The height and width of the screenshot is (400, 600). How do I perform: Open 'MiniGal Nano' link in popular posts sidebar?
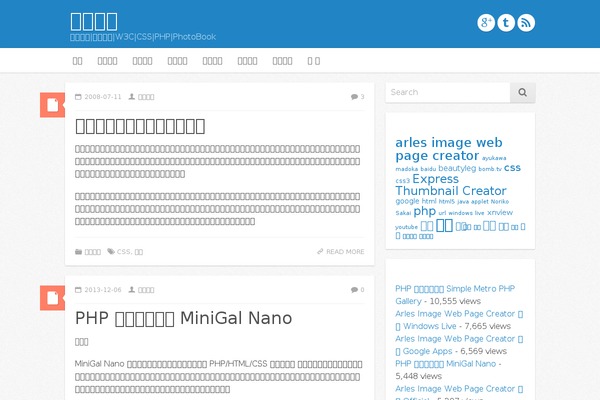point(445,364)
